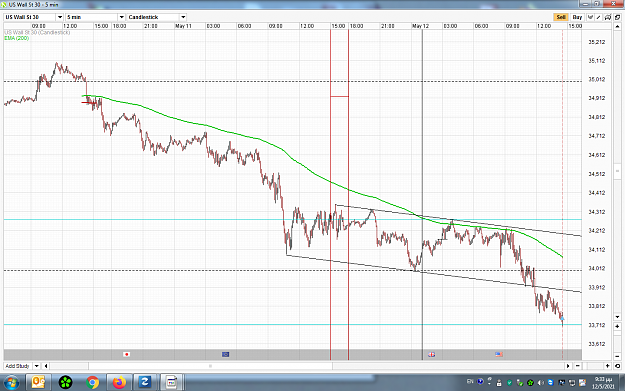Click the volume speaker tray icon

540,383
